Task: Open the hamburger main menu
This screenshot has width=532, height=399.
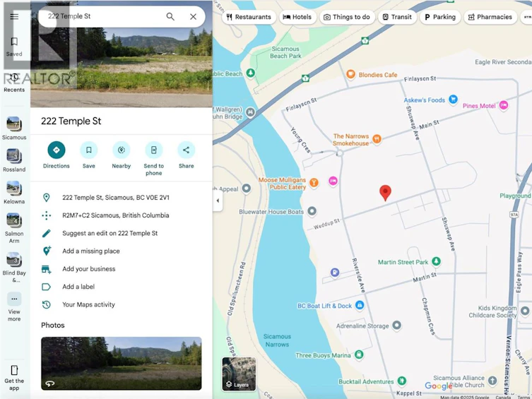Action: point(14,16)
